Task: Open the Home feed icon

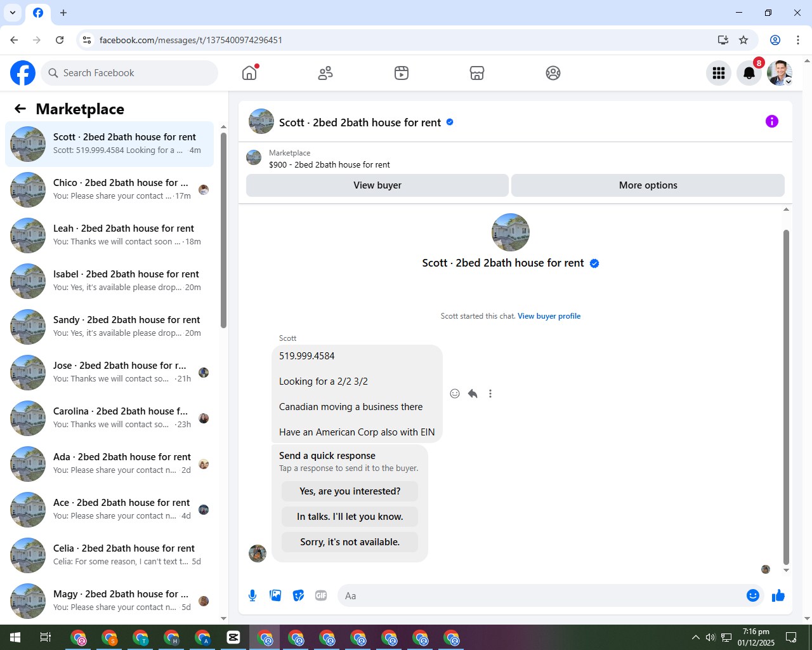Action: (249, 73)
